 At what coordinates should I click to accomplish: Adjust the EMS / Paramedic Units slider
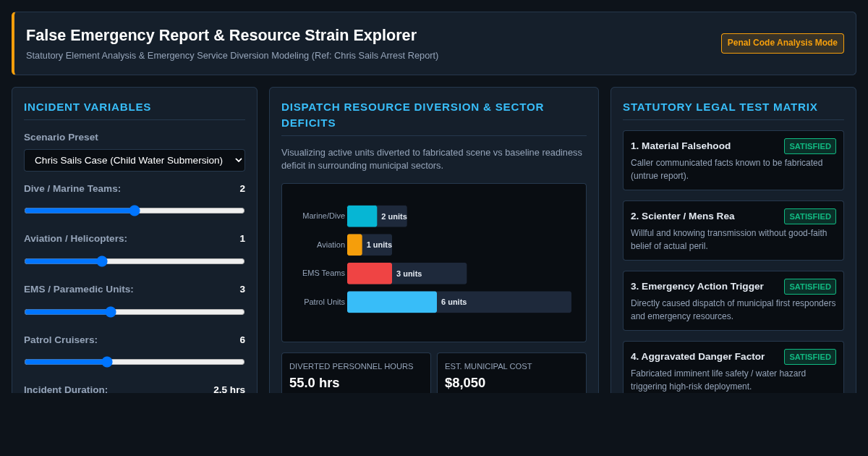click(x=135, y=312)
